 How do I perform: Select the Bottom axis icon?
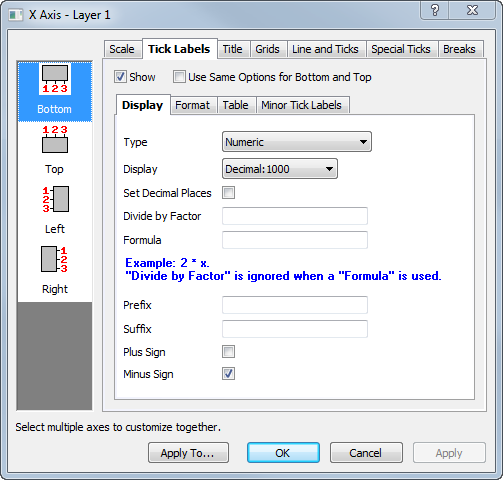click(x=55, y=79)
